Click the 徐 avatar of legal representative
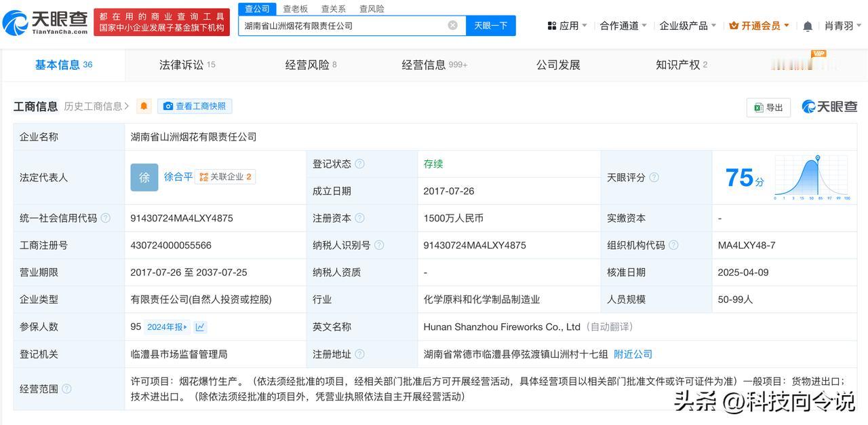Viewport: 868px width, 425px height. (x=144, y=177)
